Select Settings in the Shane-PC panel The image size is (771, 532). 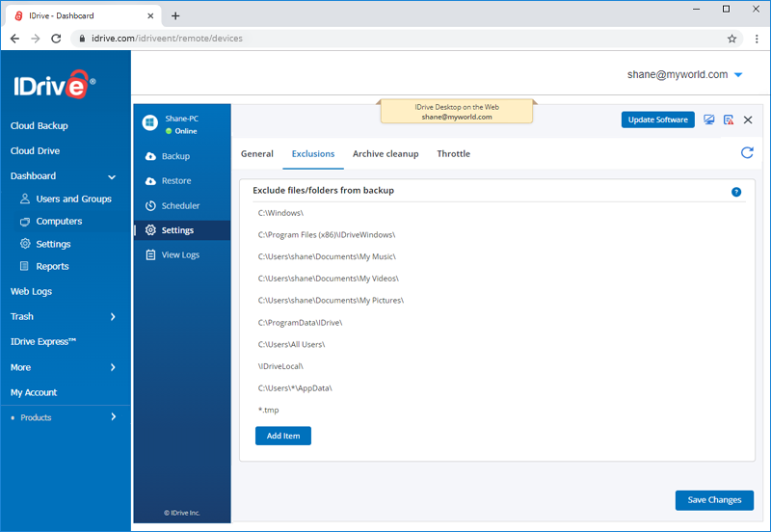pos(182,230)
